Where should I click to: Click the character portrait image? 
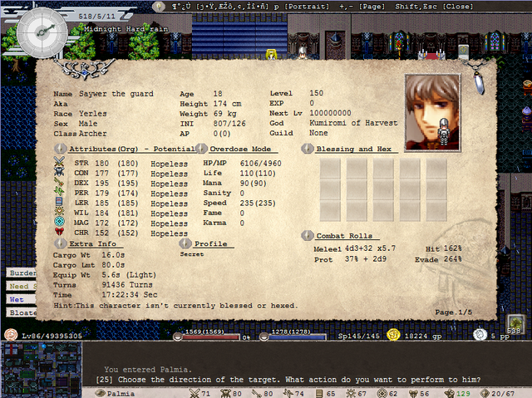pos(432,112)
